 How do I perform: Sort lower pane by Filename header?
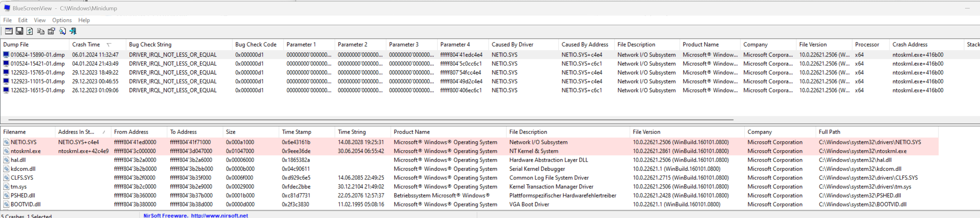28,132
